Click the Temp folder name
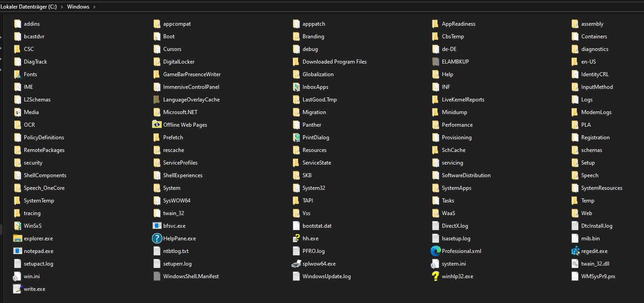 (x=588, y=201)
